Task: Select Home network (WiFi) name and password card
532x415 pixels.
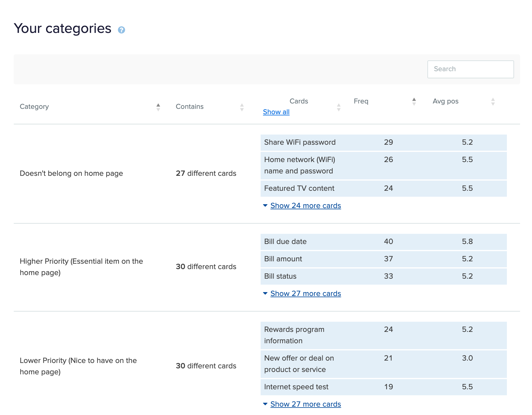Action: pyautogui.click(x=383, y=165)
